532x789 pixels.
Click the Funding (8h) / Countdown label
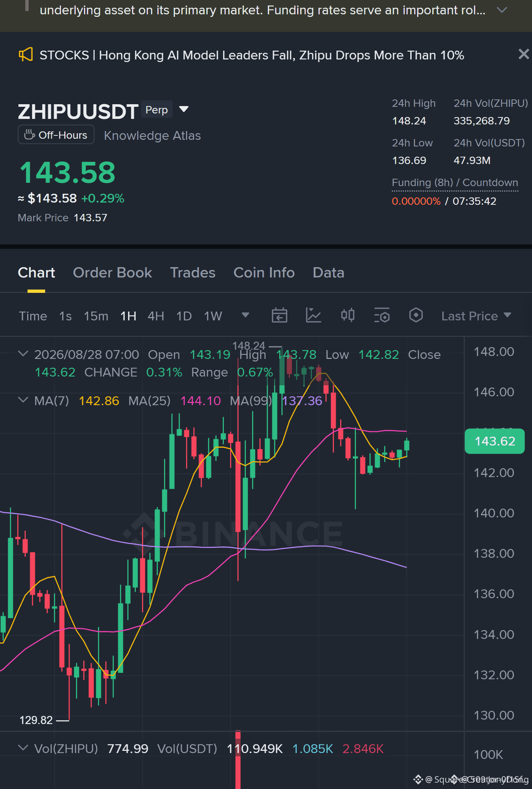[455, 182]
